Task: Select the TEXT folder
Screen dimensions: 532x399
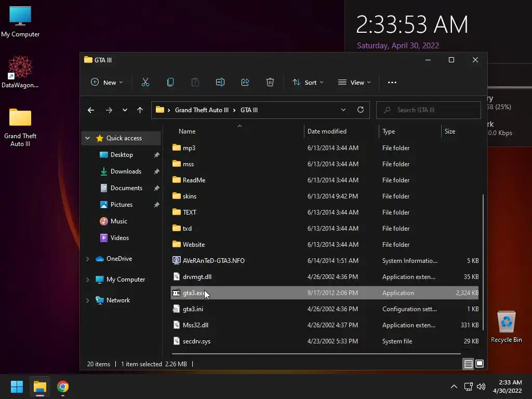Action: click(324, 212)
